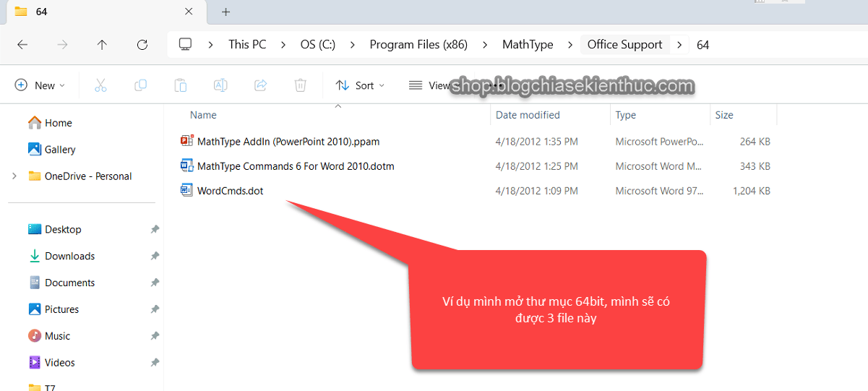Navigate to OS (C:) in breadcrumb
The width and height of the screenshot is (868, 391).
(x=318, y=45)
